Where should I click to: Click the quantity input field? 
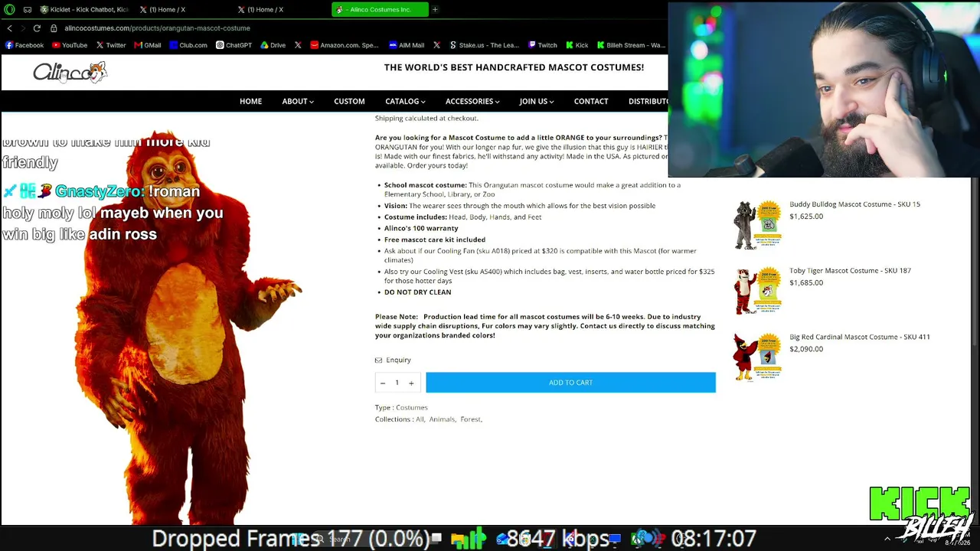point(397,383)
